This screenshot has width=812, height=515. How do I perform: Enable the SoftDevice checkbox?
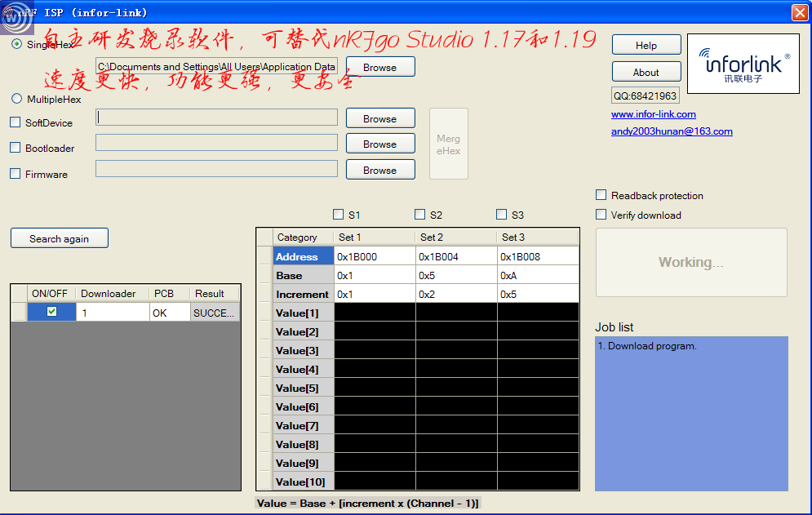16,122
